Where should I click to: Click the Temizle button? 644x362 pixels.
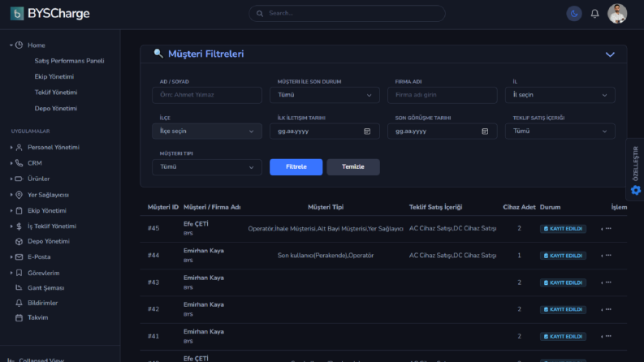353,167
